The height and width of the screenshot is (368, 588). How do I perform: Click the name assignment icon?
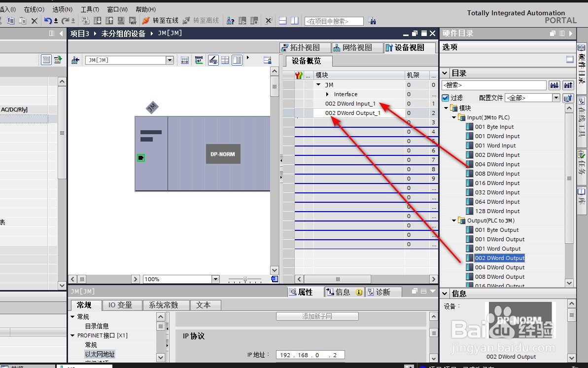[199, 60]
